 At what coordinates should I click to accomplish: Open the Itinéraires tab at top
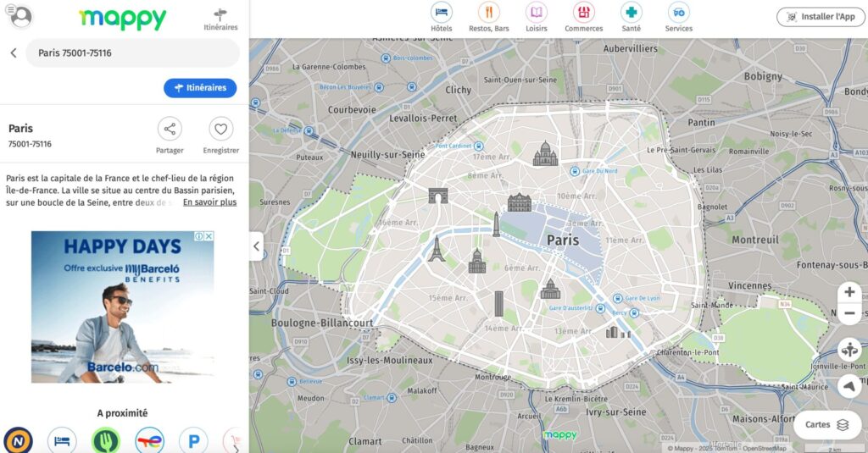click(x=220, y=19)
